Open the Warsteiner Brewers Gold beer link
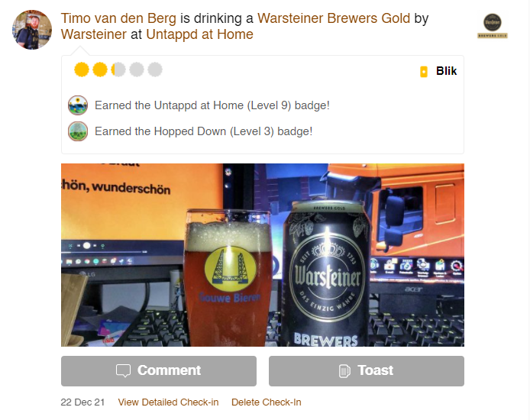Screen dimensions: 530x420 click(334, 18)
